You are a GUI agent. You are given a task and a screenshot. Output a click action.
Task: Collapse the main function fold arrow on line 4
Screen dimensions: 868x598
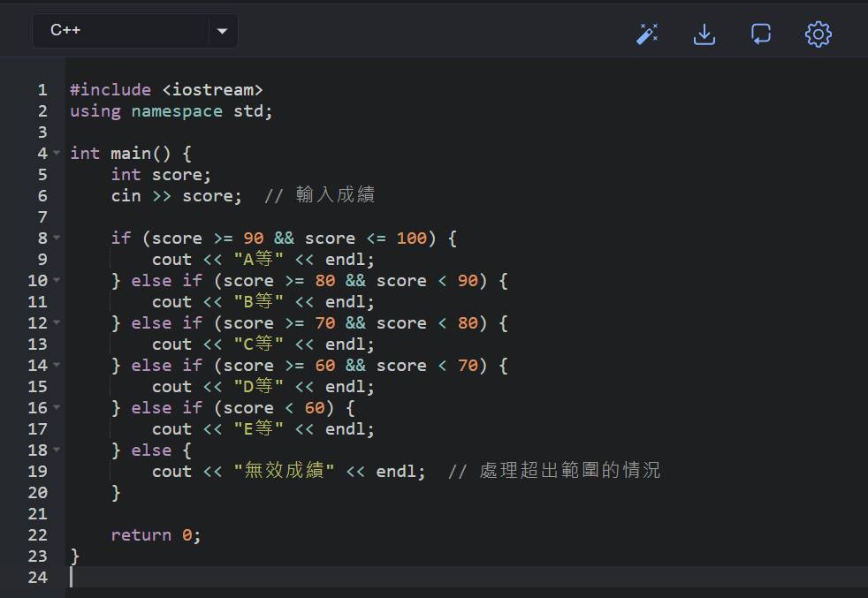pos(57,153)
